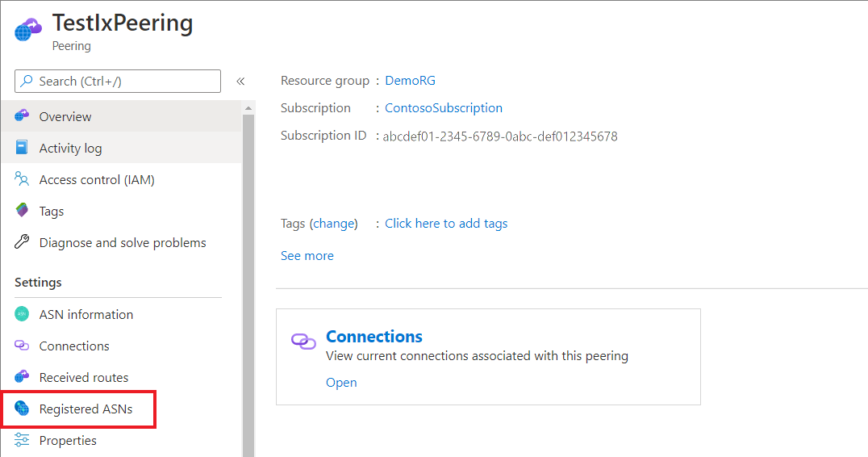Select Click here to add tags
This screenshot has width=868, height=457.
coord(446,223)
